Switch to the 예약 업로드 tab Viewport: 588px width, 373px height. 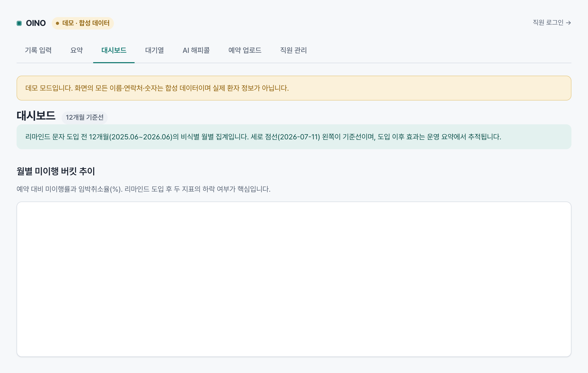(x=245, y=50)
